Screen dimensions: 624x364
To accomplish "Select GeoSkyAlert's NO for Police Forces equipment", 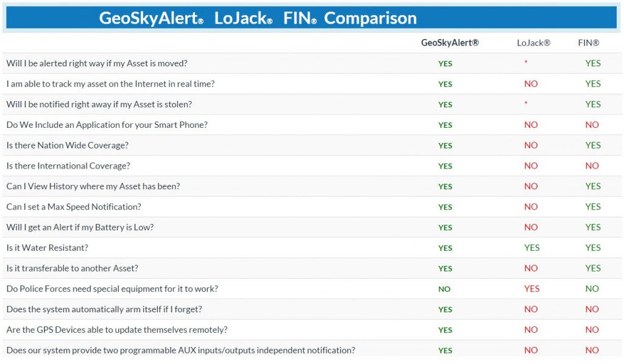I will pos(444,289).
